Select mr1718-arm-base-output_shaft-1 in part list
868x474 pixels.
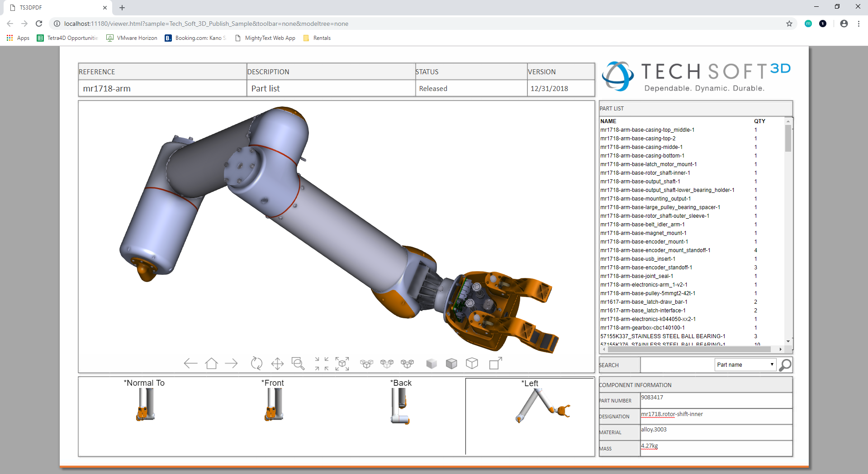[x=640, y=182]
